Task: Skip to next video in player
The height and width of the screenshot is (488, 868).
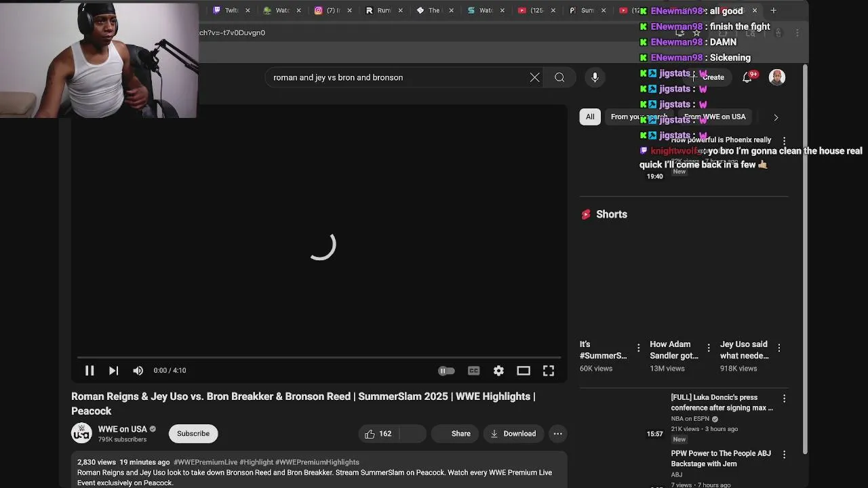Action: [113, 371]
